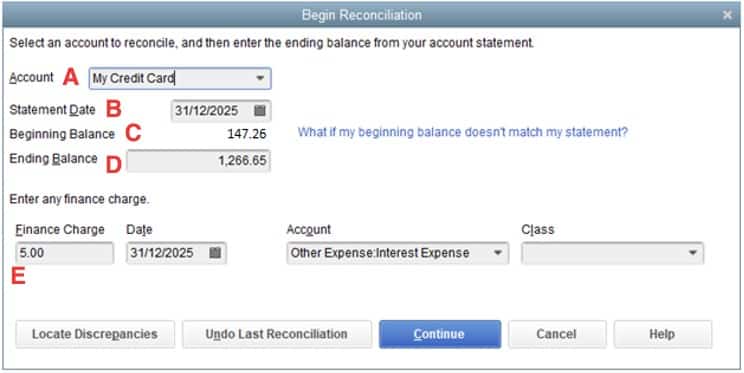
Task: Click the Other Expense:Interest Expense text field
Action: 389,253
